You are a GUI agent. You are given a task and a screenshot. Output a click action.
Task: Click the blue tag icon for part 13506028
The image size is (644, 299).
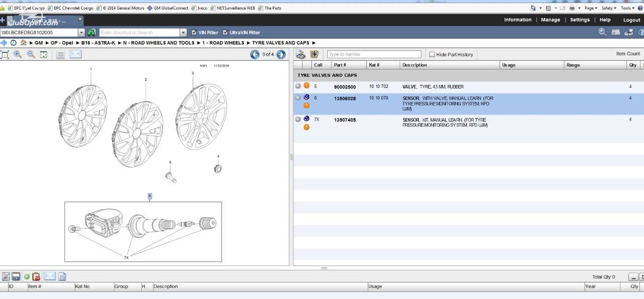306,97
